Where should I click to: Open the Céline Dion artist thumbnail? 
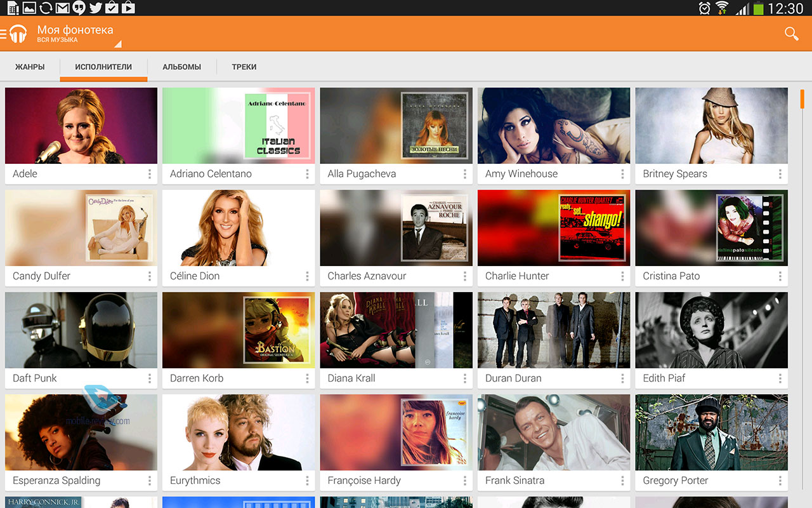coord(239,228)
